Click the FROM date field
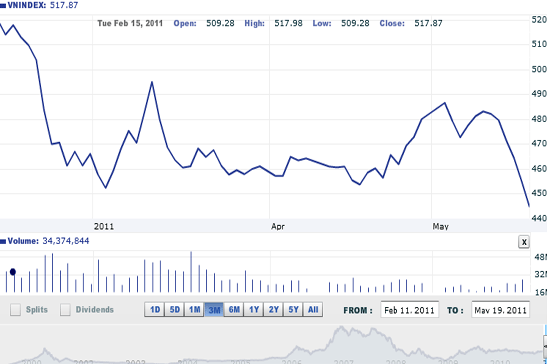Image resolution: width=550 pixels, height=364 pixels. [409, 310]
